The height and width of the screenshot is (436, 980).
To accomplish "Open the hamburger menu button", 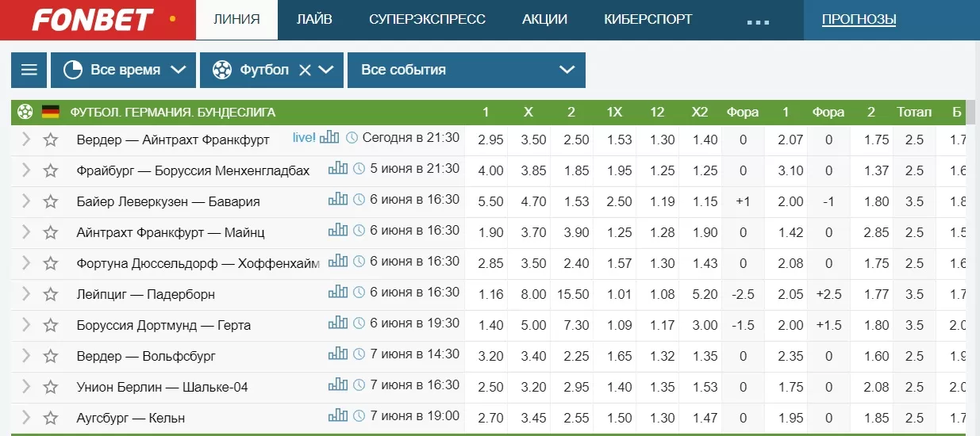I will click(x=29, y=70).
